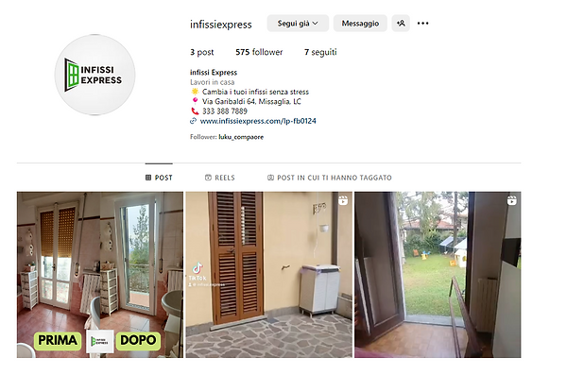
Task: Click the TikTok logo on the middle post
Action: (198, 268)
